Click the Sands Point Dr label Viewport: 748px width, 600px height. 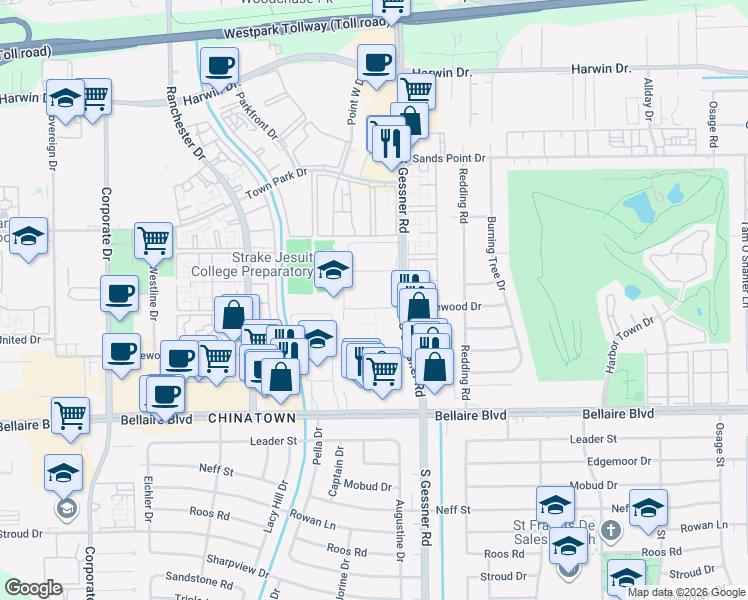click(x=448, y=158)
